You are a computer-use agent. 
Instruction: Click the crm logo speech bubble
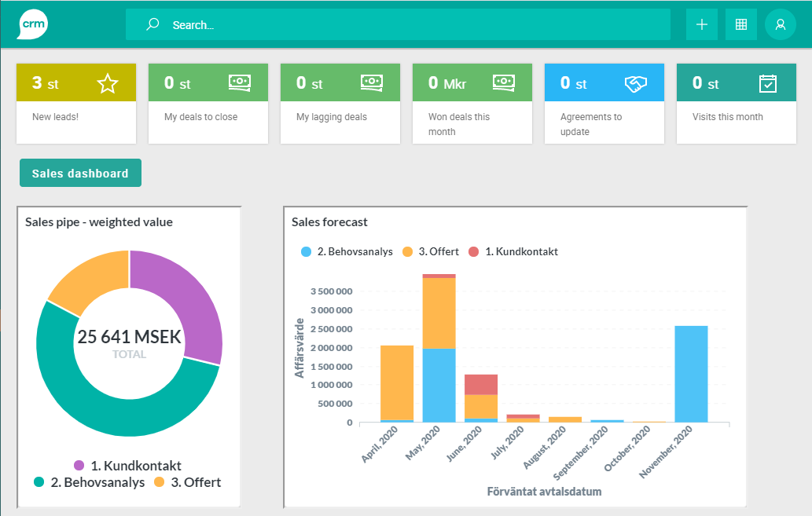(x=33, y=24)
